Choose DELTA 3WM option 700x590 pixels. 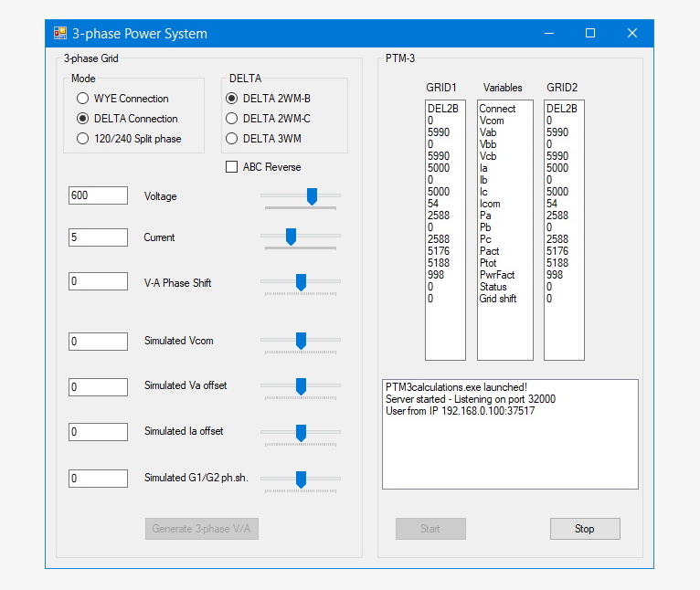(263, 138)
